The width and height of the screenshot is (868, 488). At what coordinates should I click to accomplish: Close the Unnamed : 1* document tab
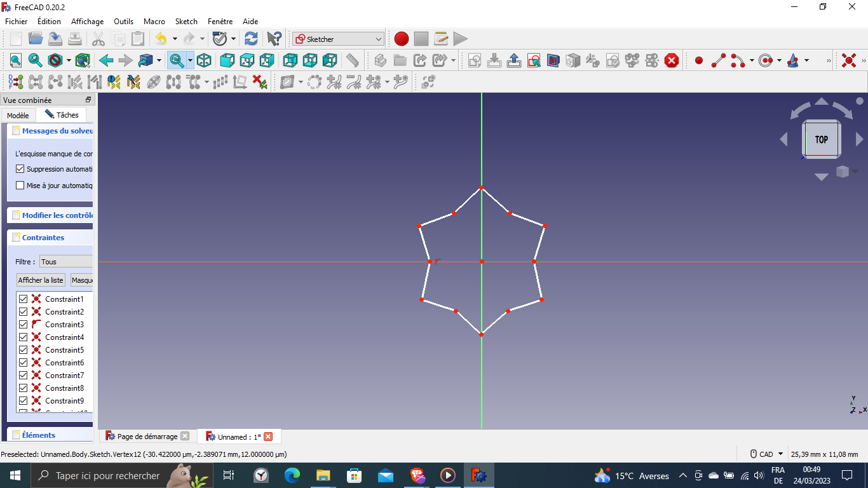(x=268, y=437)
